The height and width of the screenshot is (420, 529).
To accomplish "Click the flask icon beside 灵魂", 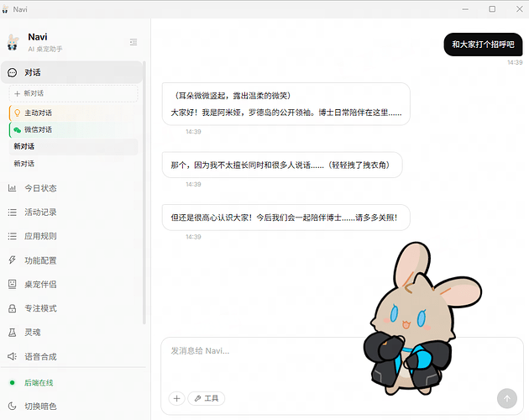I will click(x=12, y=333).
